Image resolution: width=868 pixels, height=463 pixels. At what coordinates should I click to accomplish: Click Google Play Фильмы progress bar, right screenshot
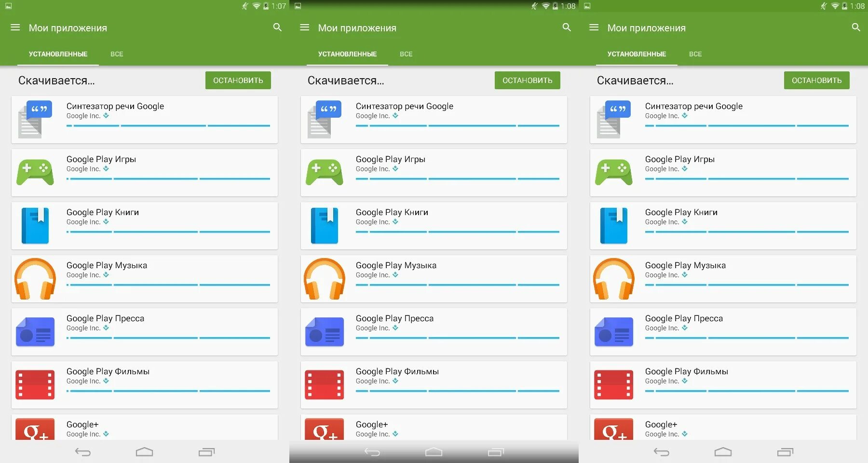(747, 391)
